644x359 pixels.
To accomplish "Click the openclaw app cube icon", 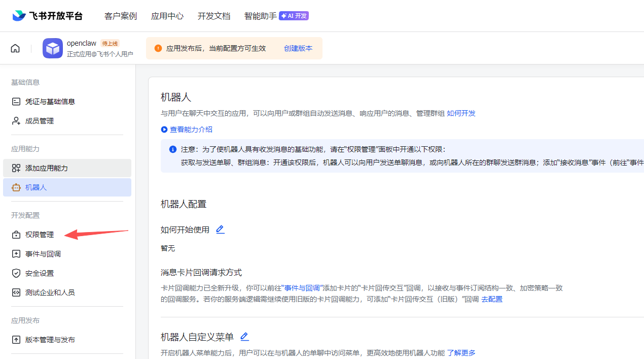I will coord(53,48).
